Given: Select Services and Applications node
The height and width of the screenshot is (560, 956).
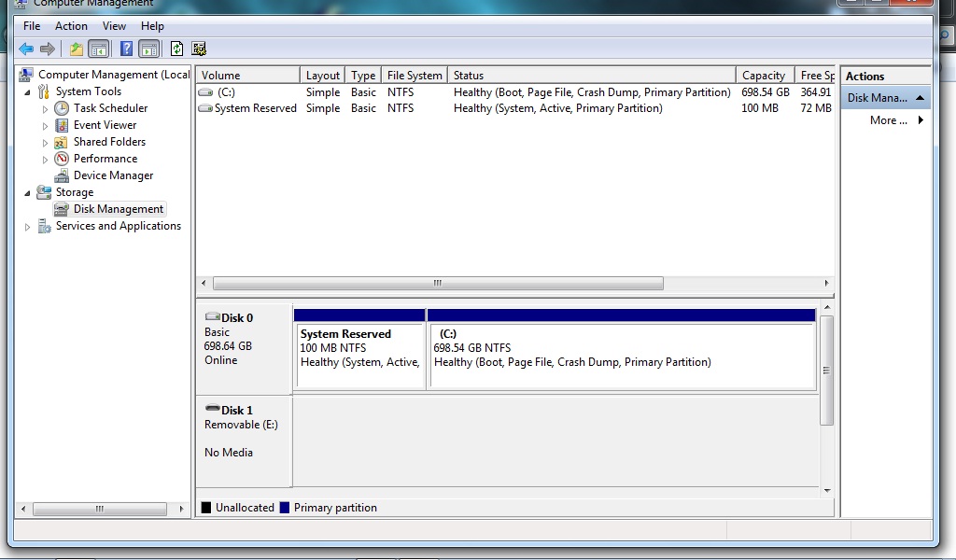Looking at the screenshot, I should tap(119, 226).
